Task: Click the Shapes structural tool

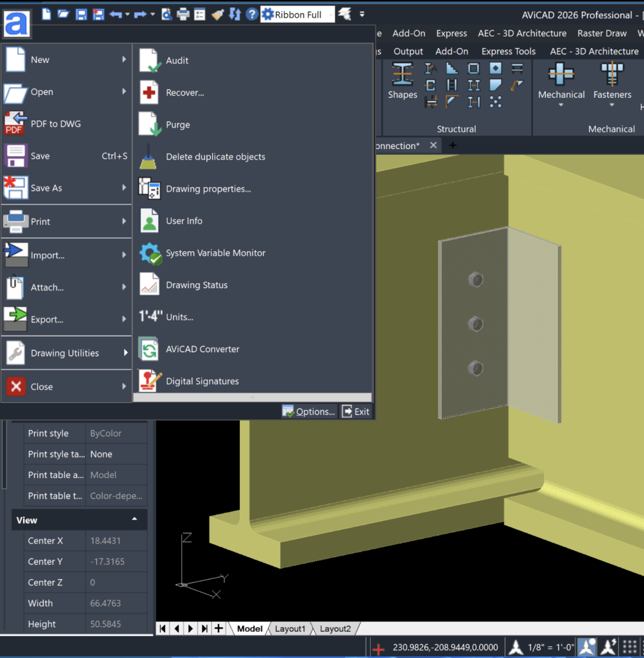Action: 402,81
